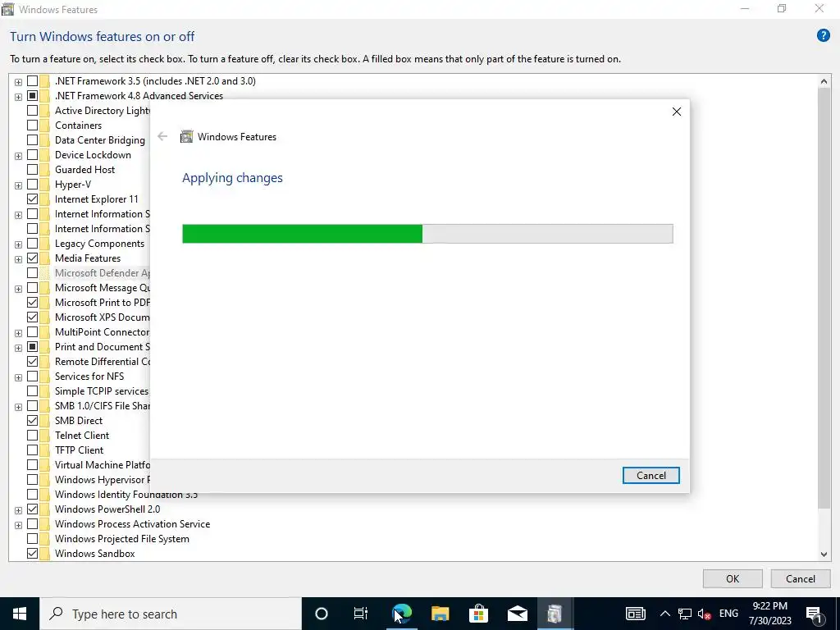
Task: Uncheck Media Features checkbox
Action: click(32, 258)
